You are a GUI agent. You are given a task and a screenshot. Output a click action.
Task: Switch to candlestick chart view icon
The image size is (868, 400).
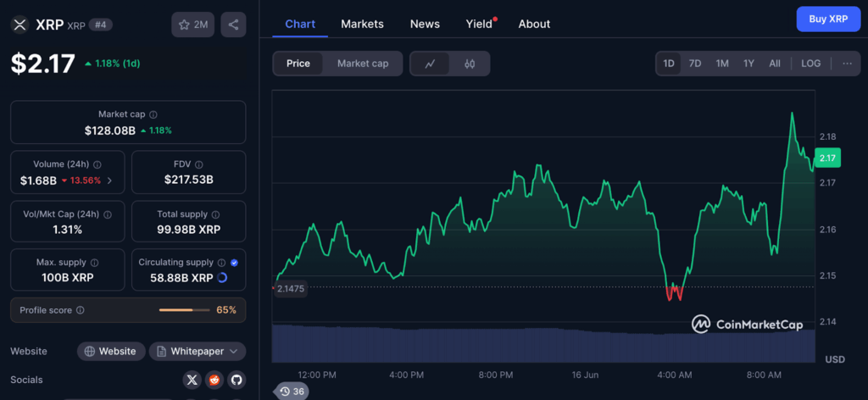[x=470, y=64]
